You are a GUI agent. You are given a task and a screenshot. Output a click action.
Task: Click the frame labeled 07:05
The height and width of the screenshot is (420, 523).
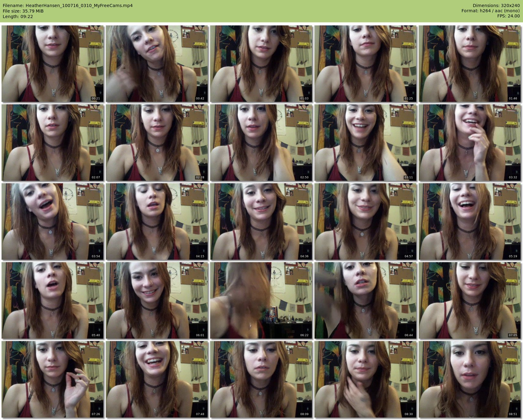pyautogui.click(x=470, y=300)
